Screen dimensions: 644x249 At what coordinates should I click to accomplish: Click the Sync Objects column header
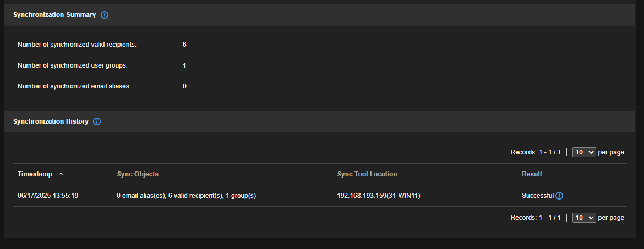[138, 174]
